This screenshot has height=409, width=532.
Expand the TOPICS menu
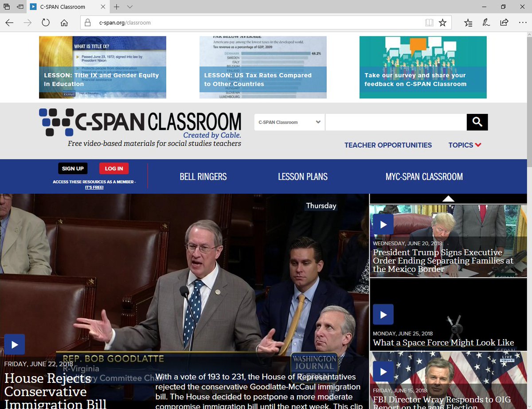coord(465,145)
